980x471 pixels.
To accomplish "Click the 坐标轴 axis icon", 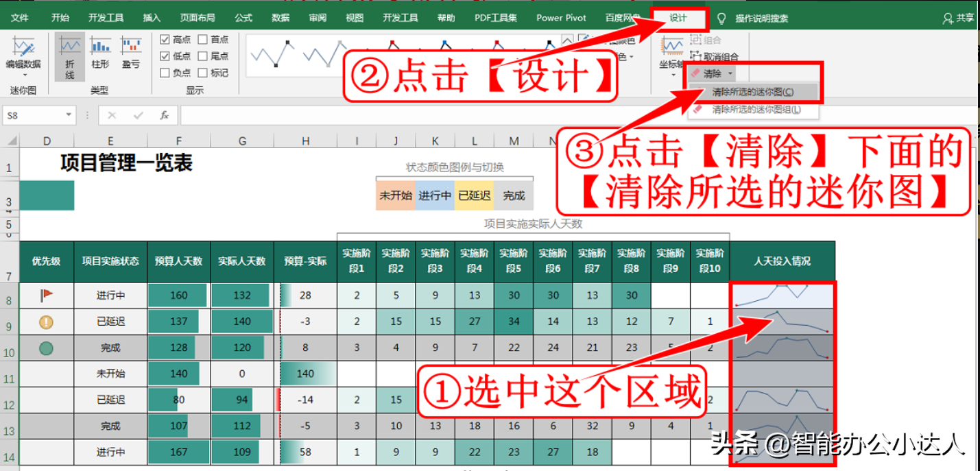I will click(x=671, y=46).
